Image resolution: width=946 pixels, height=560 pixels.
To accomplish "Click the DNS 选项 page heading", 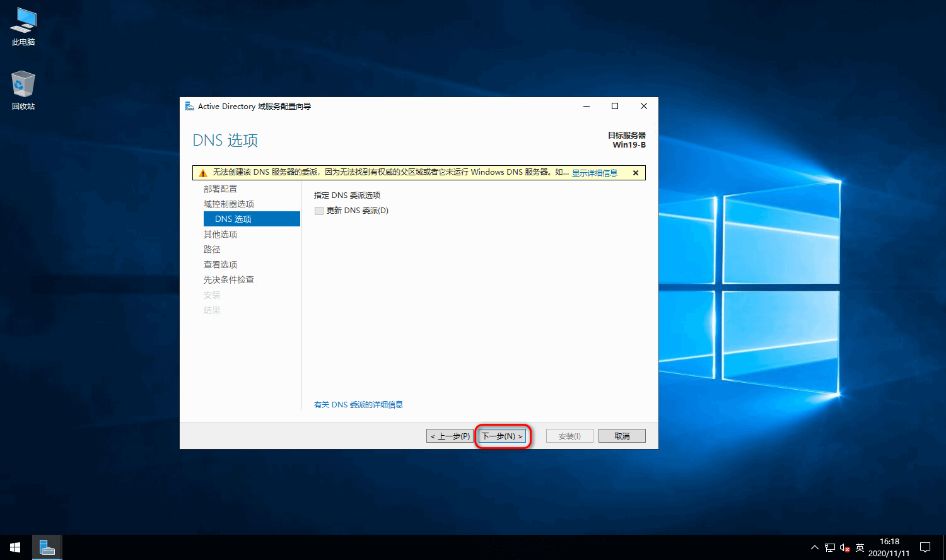I will click(x=225, y=141).
